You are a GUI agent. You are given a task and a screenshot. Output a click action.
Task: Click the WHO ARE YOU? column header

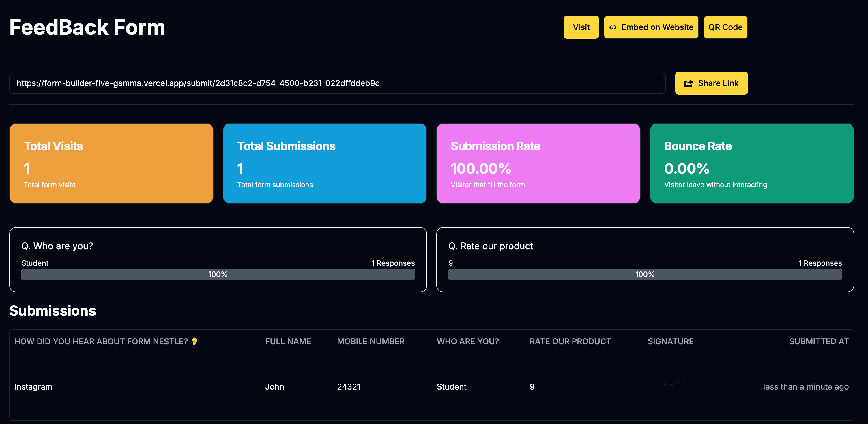point(468,341)
